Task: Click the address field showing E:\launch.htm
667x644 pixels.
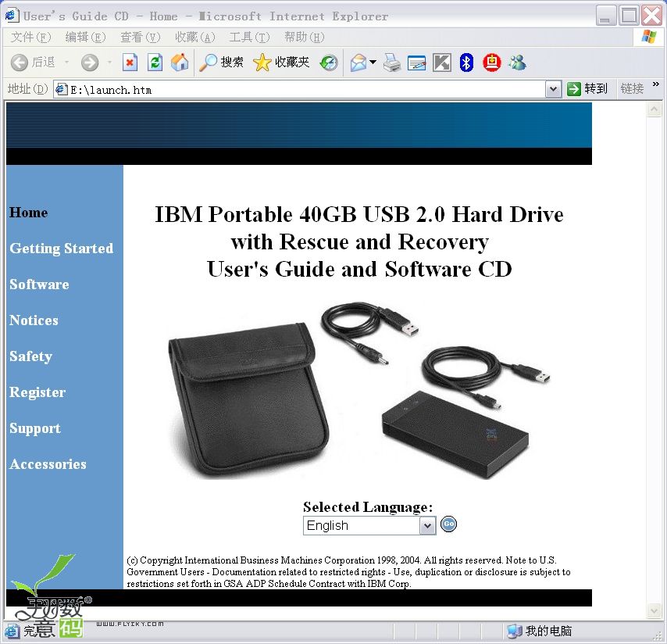Action: click(x=306, y=90)
